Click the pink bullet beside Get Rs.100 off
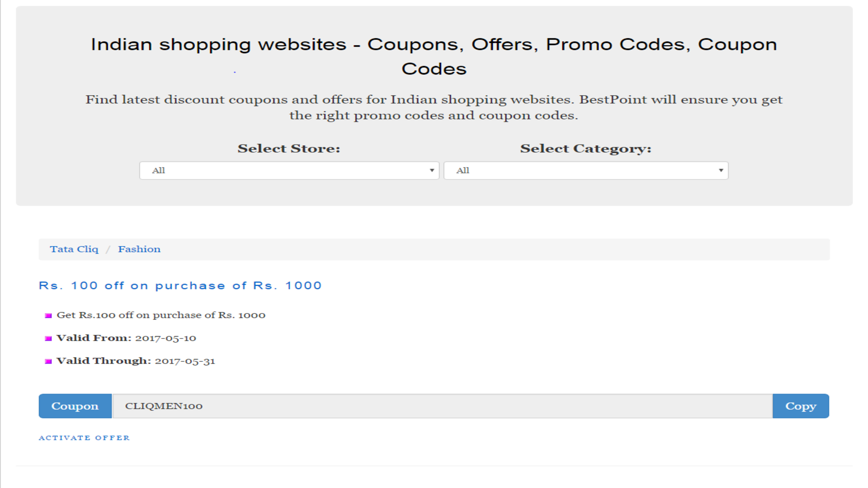This screenshot has width=868, height=488. coord(48,315)
